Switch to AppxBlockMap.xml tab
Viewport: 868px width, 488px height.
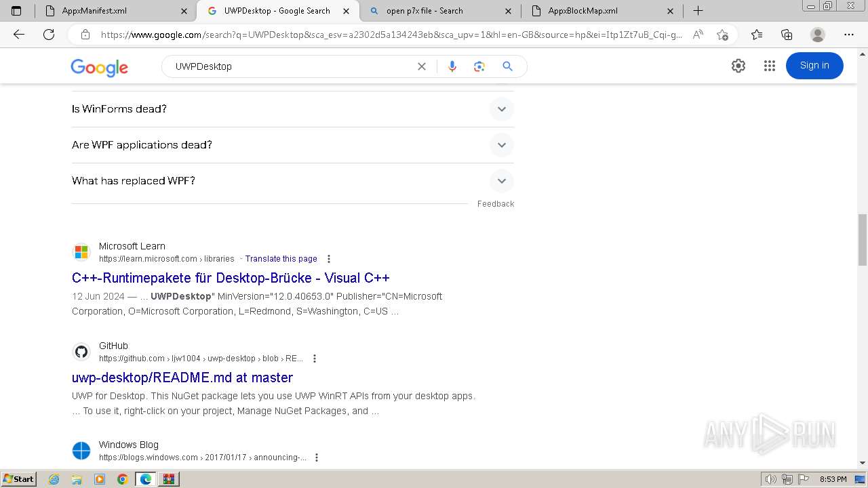tap(602, 11)
